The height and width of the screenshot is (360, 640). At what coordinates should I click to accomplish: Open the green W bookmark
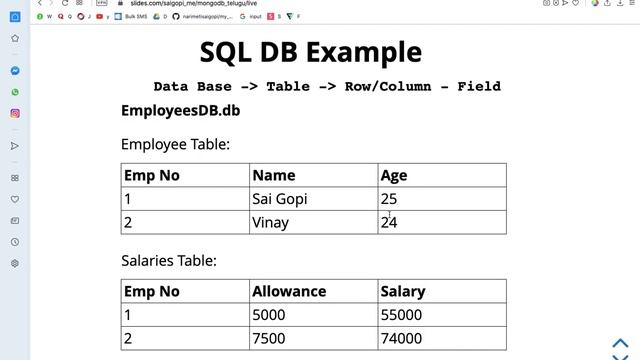(x=44, y=17)
